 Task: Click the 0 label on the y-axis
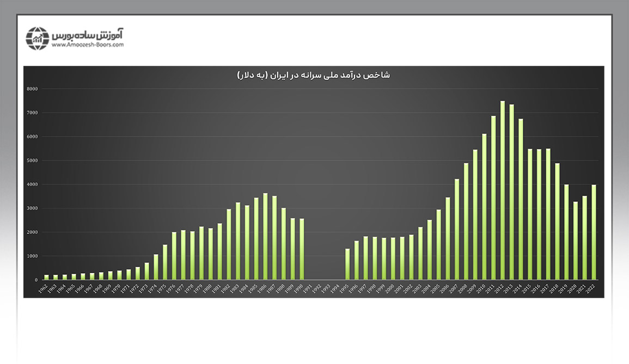(36, 280)
